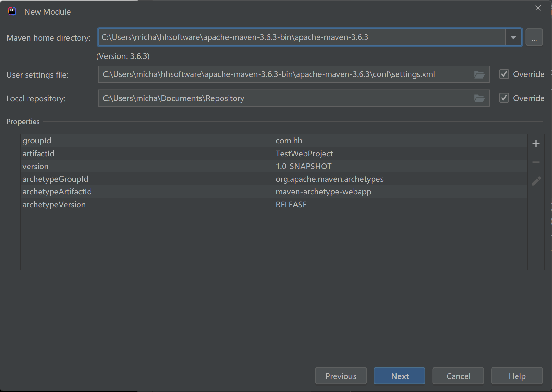
Task: Click the User settings file path field
Action: pyautogui.click(x=293, y=74)
